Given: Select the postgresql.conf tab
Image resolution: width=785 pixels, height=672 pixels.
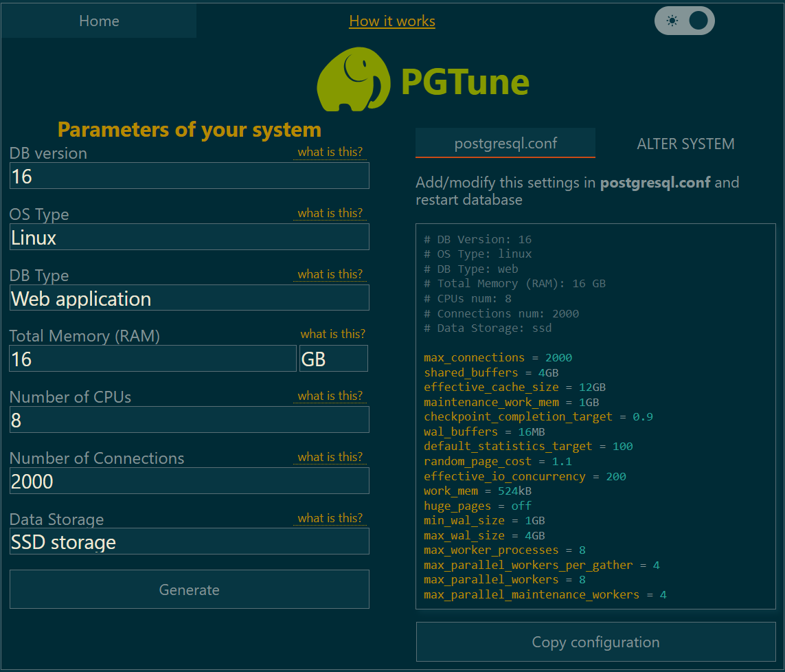Looking at the screenshot, I should tap(505, 144).
